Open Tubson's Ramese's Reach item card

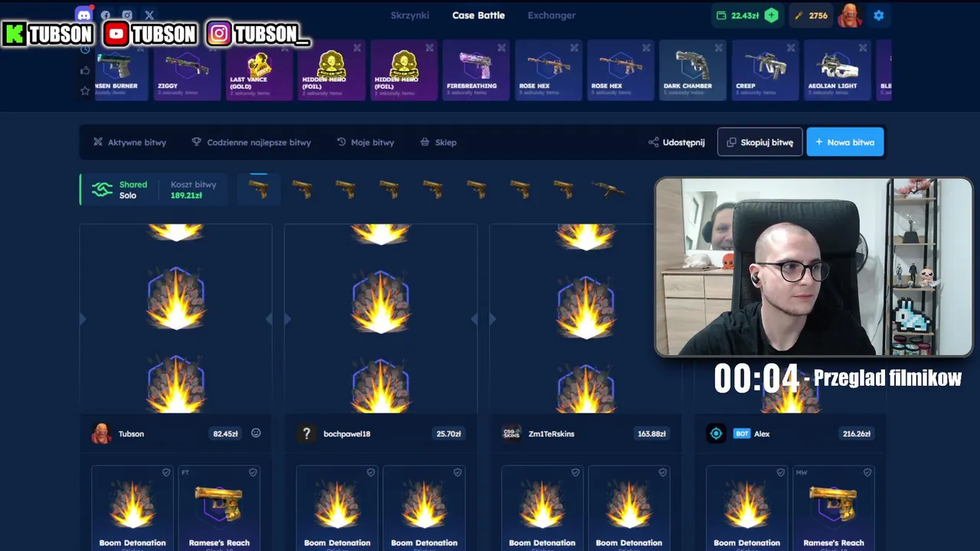pos(219,508)
